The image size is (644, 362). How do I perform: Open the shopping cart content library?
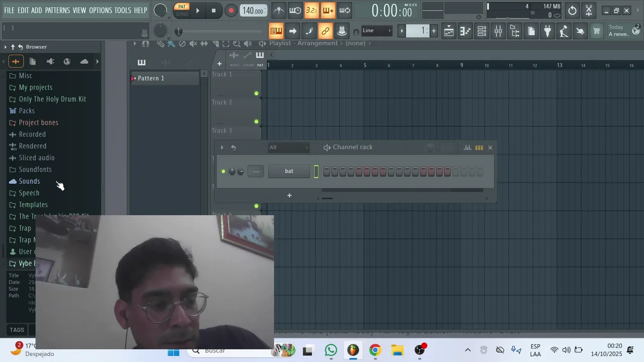(597, 31)
